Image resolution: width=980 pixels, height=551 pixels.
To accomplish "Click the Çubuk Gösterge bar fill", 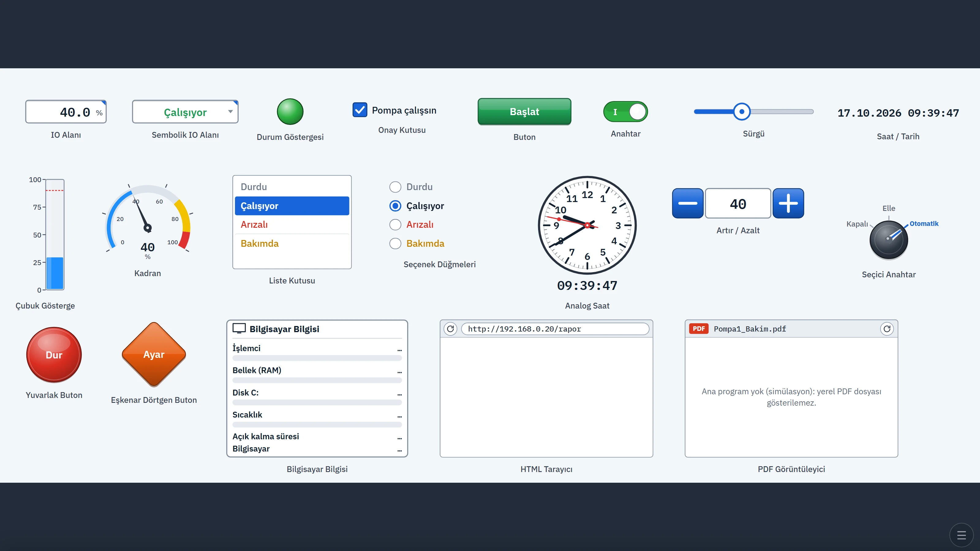I will coord(55,273).
